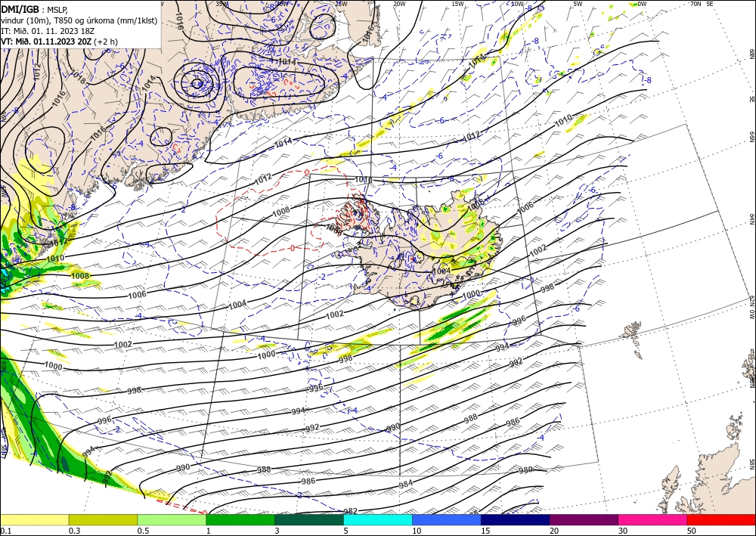The width and height of the screenshot is (756, 536).
Task: Click the '66N' latitude label on right edge
Action: coord(751,136)
